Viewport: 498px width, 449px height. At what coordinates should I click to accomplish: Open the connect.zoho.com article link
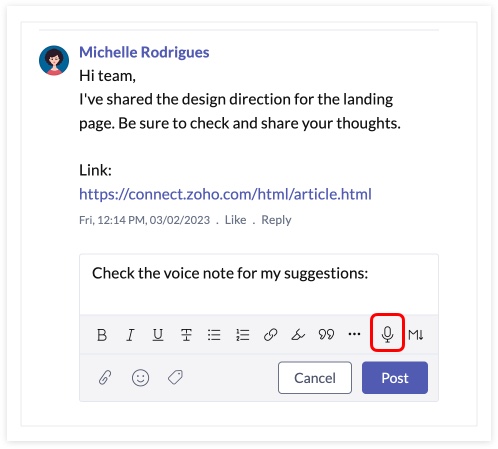coord(225,194)
